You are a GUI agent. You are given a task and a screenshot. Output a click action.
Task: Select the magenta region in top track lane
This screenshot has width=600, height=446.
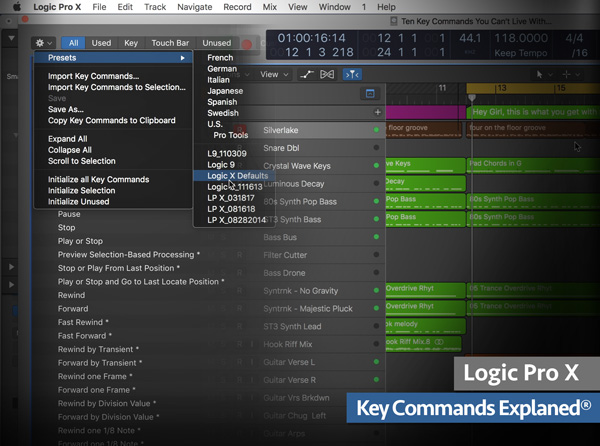[426, 112]
